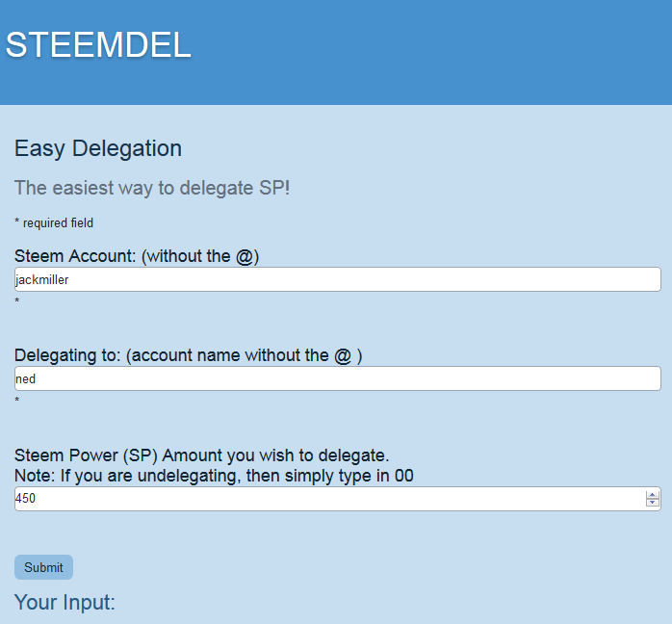The height and width of the screenshot is (624, 672).
Task: Click the asterisk below Steem Account field
Action: coord(17,300)
